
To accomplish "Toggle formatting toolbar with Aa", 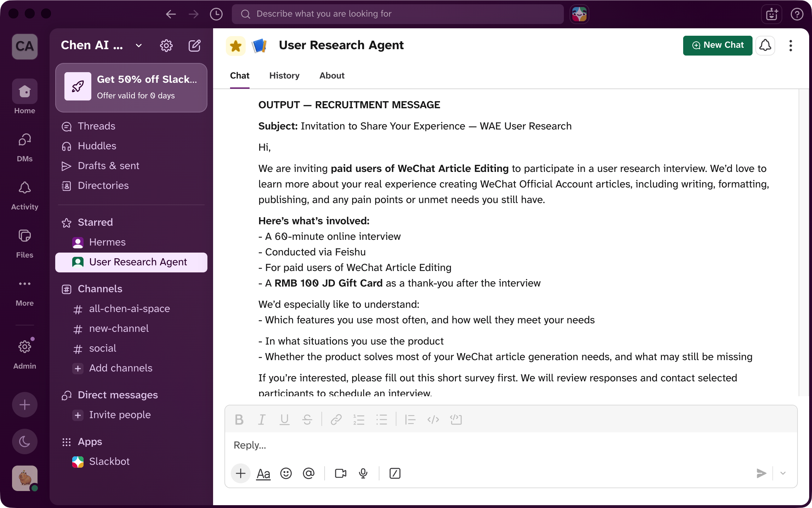I will pos(263,473).
